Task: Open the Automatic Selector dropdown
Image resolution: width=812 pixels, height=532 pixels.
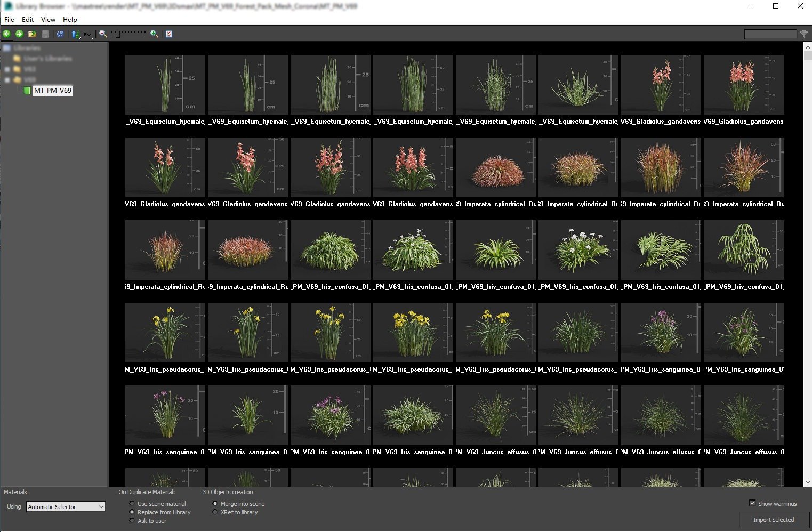Action: [x=66, y=507]
